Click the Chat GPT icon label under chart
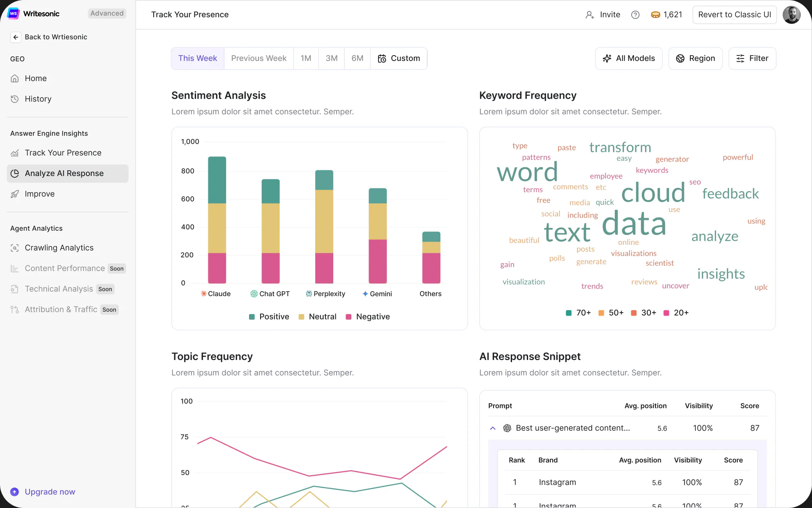 270,294
